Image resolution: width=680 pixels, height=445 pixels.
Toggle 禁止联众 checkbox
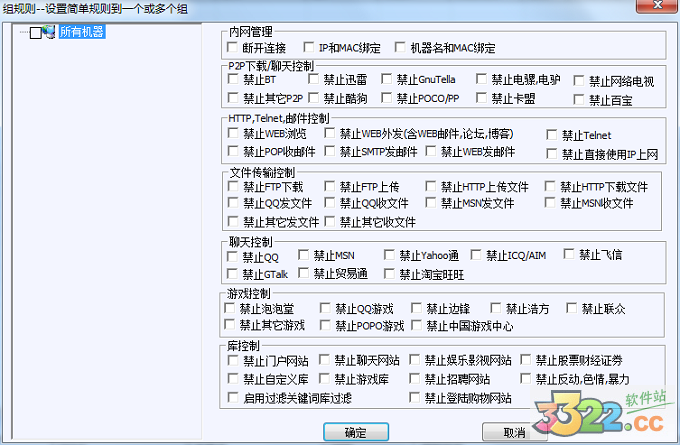[x=571, y=308]
